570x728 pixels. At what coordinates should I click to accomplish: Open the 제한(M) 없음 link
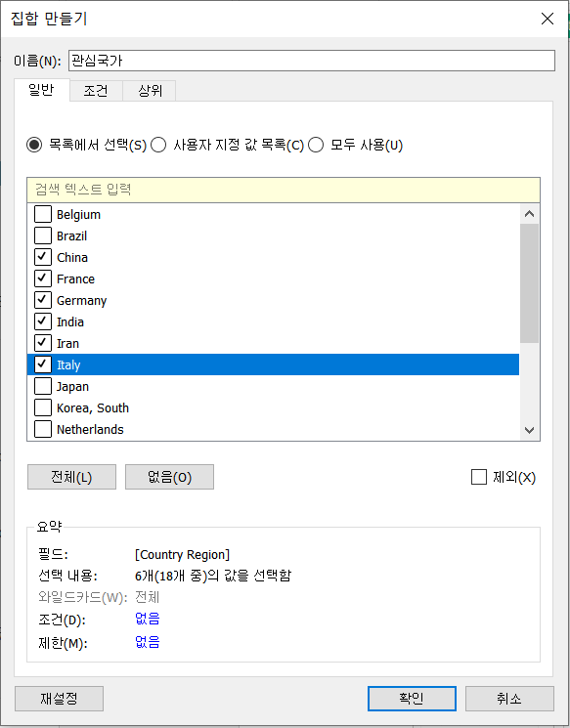[x=148, y=643]
